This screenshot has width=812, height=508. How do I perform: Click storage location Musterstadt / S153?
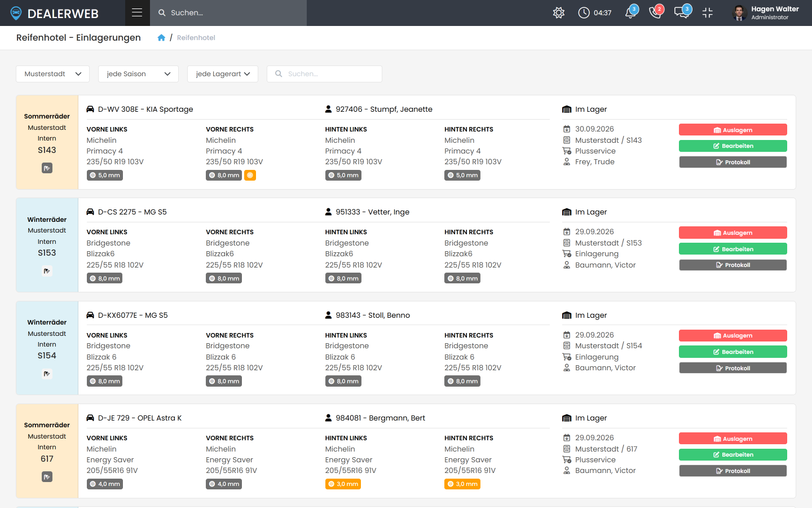(608, 243)
